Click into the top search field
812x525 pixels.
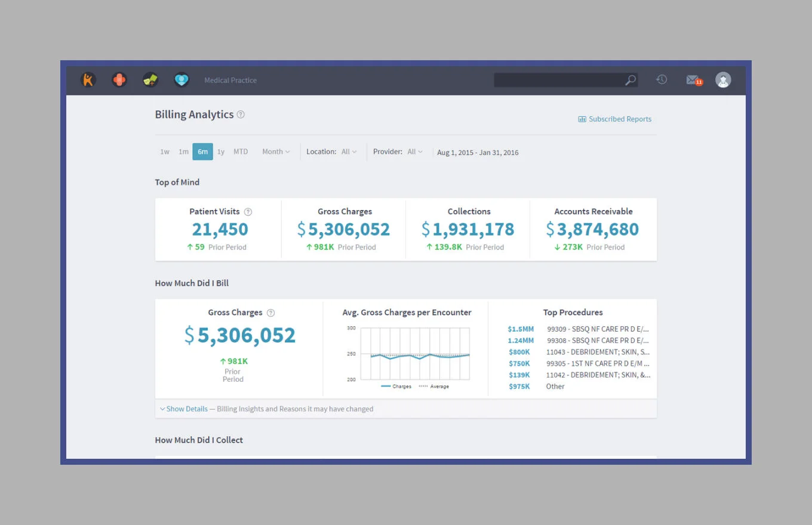[558, 80]
